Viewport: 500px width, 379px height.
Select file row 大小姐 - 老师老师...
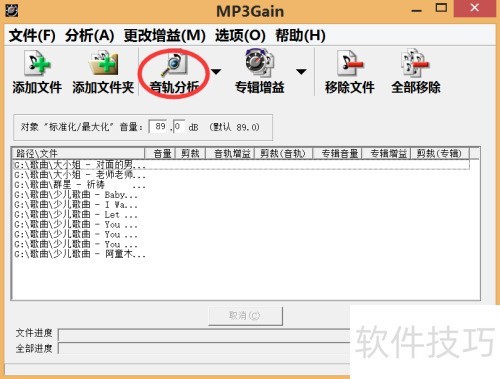click(241, 175)
